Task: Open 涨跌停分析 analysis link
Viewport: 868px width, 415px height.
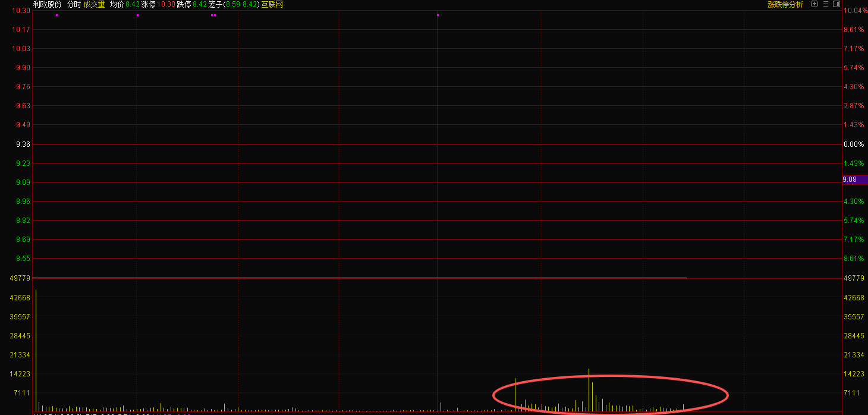Action: tap(785, 4)
